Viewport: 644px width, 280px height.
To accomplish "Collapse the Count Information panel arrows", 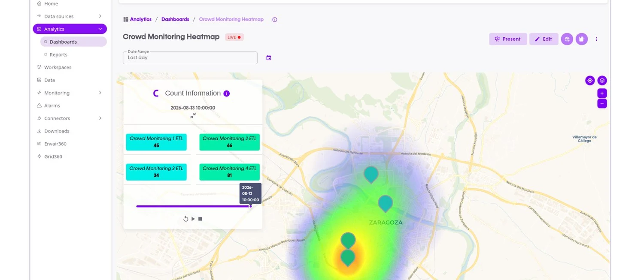I will (x=193, y=116).
